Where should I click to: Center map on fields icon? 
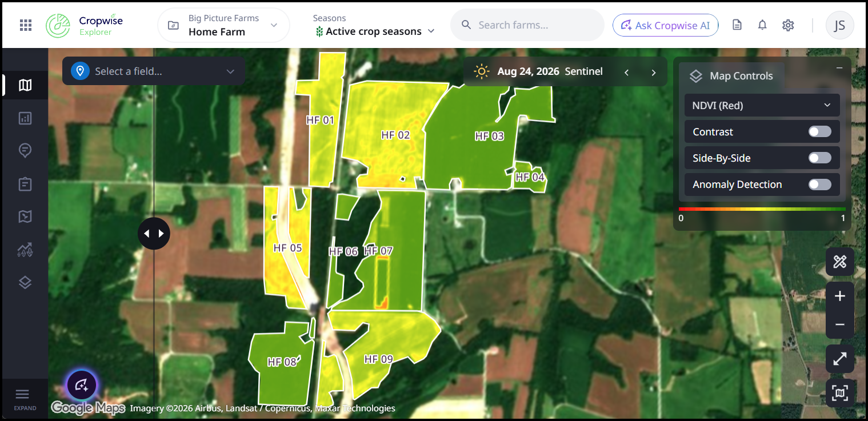[x=840, y=393]
